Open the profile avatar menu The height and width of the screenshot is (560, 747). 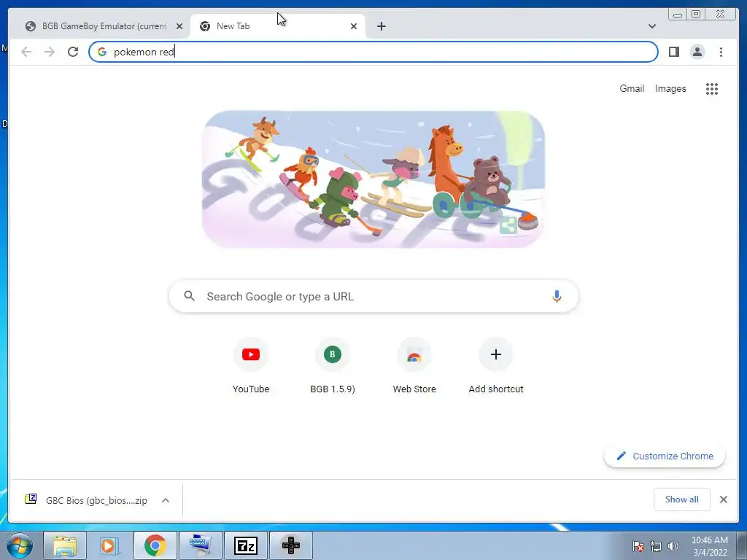[697, 52]
